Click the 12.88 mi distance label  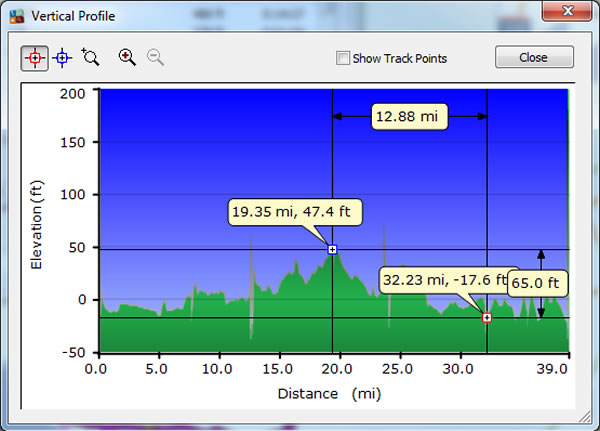(x=409, y=116)
